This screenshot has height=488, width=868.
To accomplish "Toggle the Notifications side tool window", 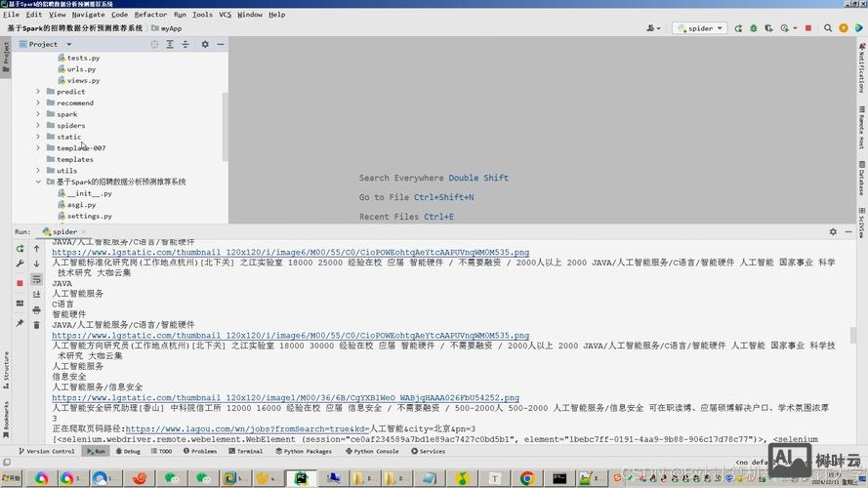I will coord(862,68).
